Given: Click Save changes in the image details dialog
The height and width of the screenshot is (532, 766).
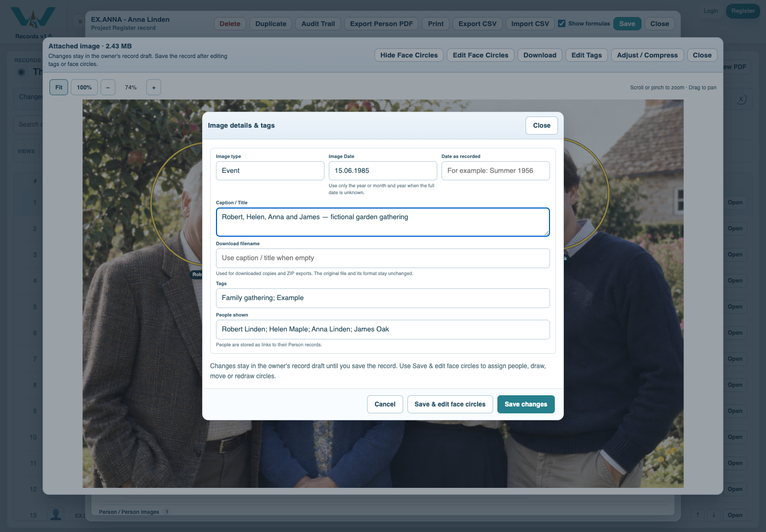Looking at the screenshot, I should pyautogui.click(x=526, y=404).
